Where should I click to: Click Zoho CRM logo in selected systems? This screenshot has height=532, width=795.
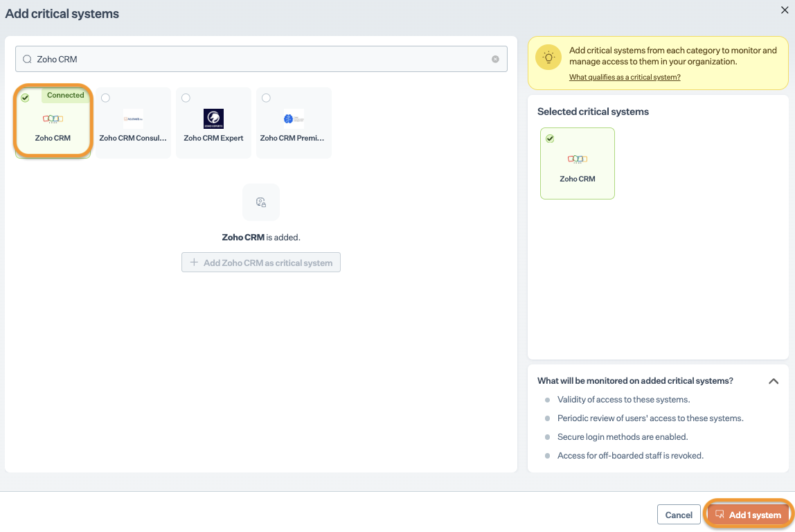[578, 159]
